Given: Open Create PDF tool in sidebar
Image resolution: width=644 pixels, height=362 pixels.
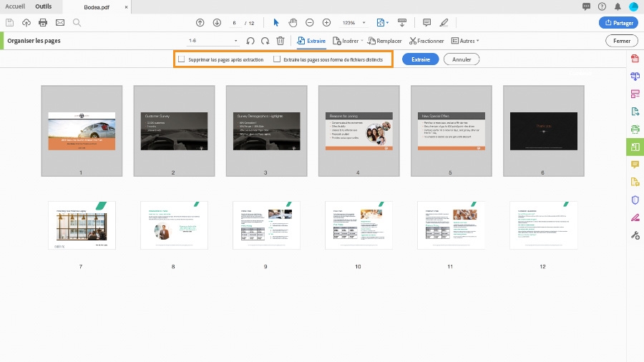Looking at the screenshot, I should 635,58.
